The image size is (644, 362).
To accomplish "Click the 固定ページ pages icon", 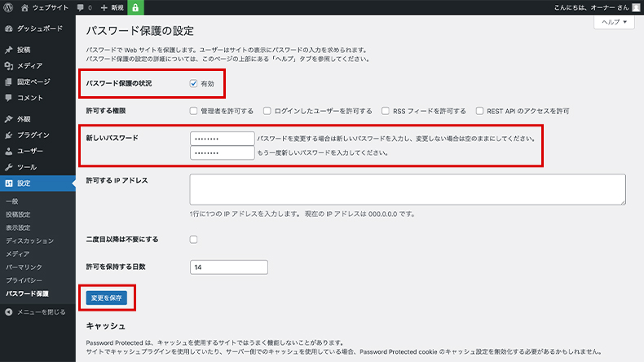I will pos(9,82).
